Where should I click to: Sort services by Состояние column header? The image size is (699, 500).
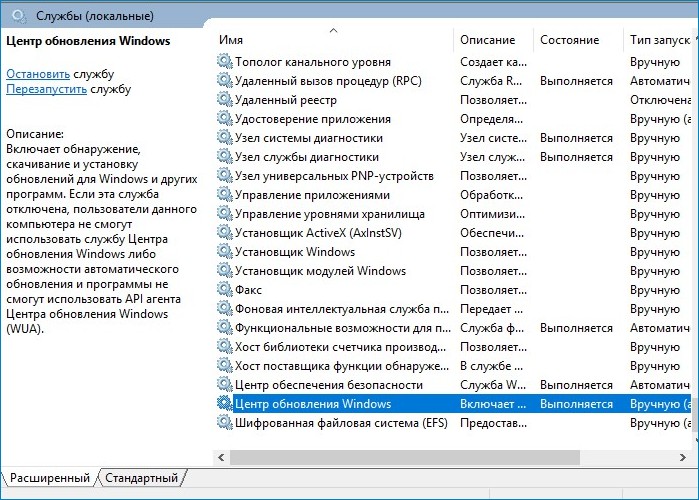570,40
